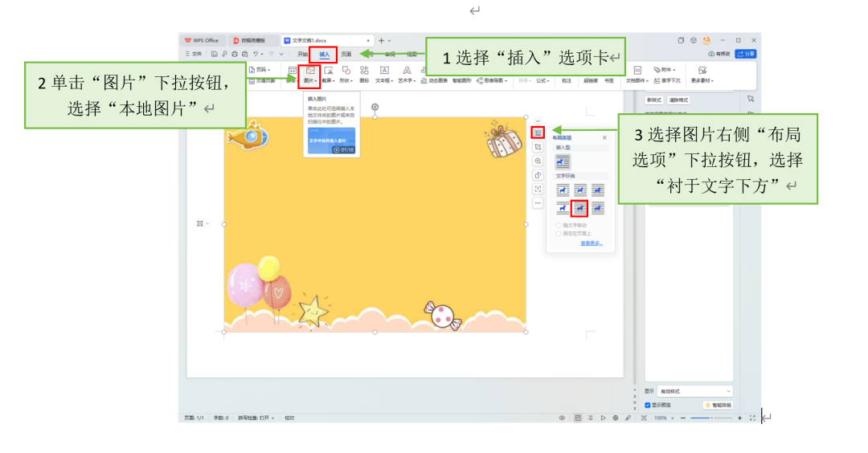The width and height of the screenshot is (868, 453).
Task: Click the 布局选项 layout options icon beside image
Action: tap(538, 133)
